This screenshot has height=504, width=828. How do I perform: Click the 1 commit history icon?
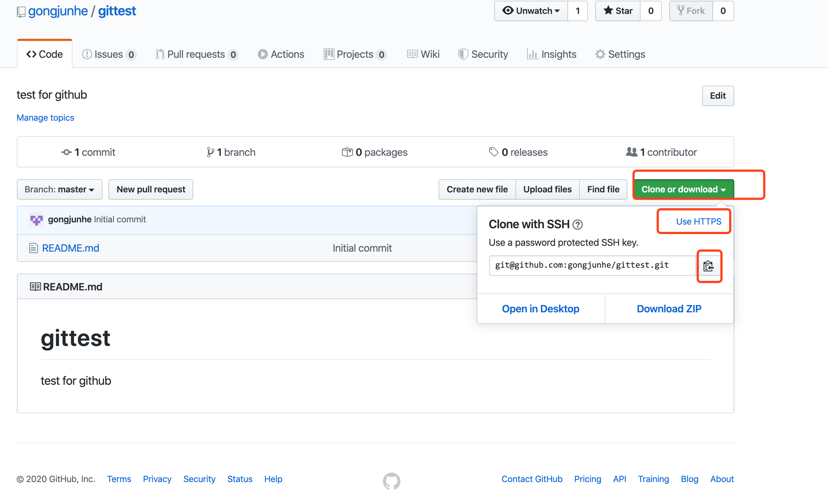(66, 152)
